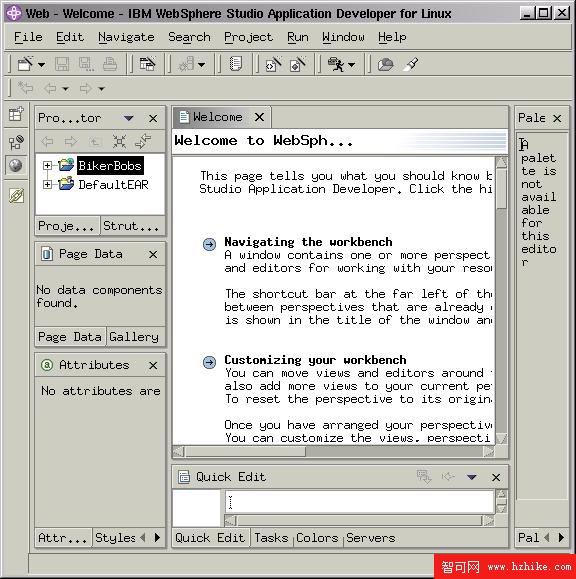Close the Page Data view

click(153, 254)
